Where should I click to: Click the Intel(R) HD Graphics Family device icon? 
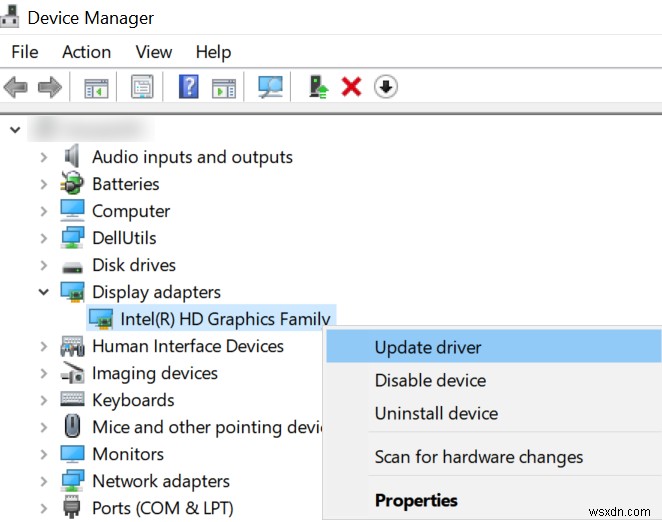(x=100, y=319)
